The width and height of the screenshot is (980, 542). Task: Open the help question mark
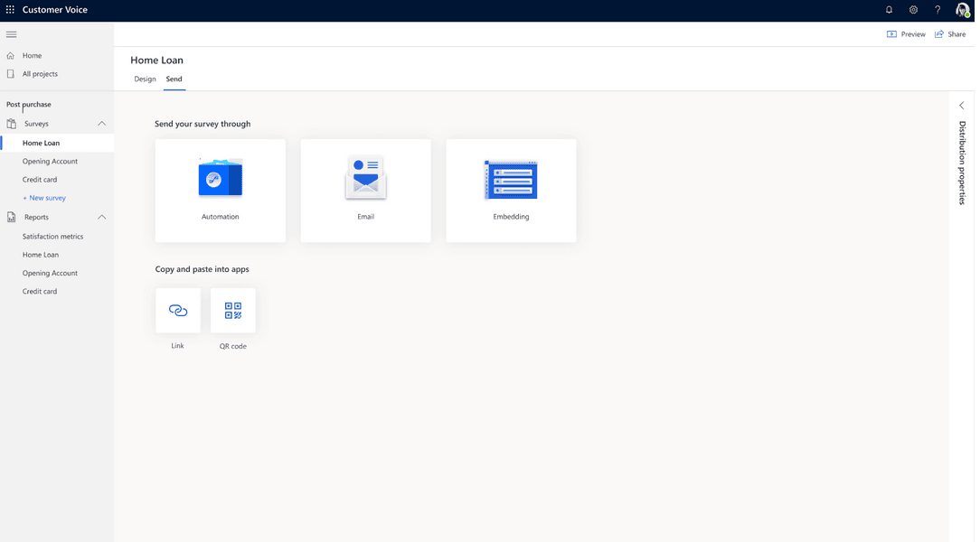(x=937, y=9)
